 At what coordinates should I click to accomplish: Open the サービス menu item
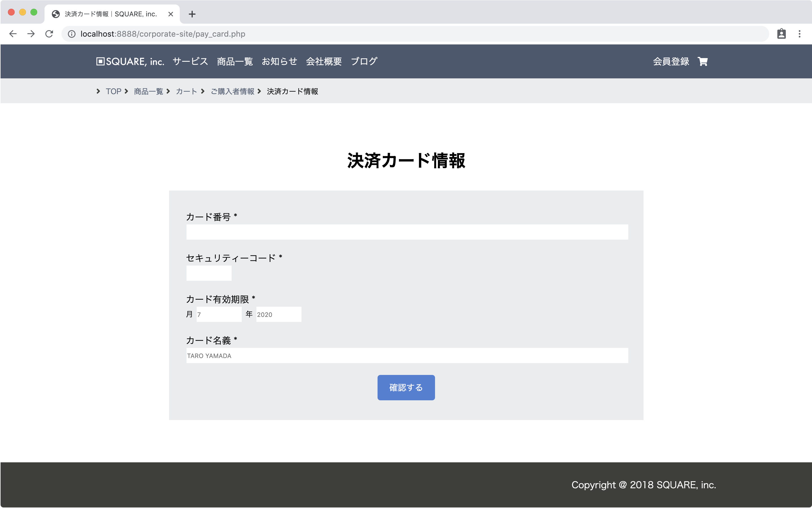coord(190,61)
